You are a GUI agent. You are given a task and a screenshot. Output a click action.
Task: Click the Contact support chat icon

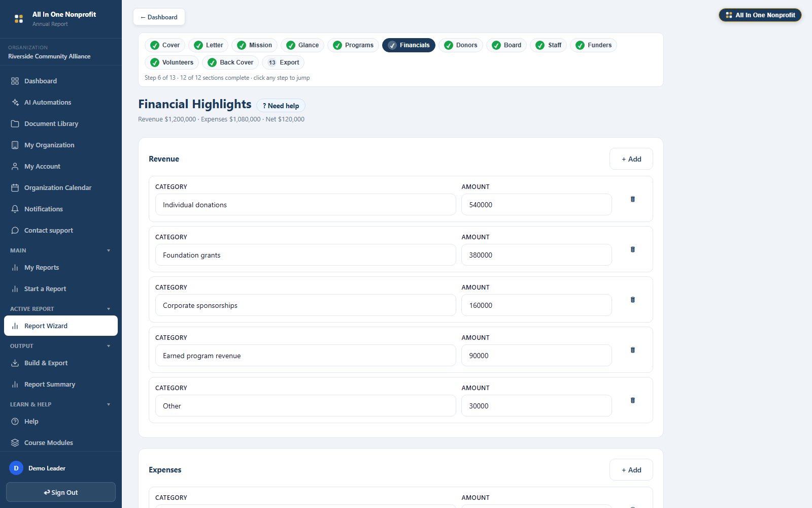(15, 231)
